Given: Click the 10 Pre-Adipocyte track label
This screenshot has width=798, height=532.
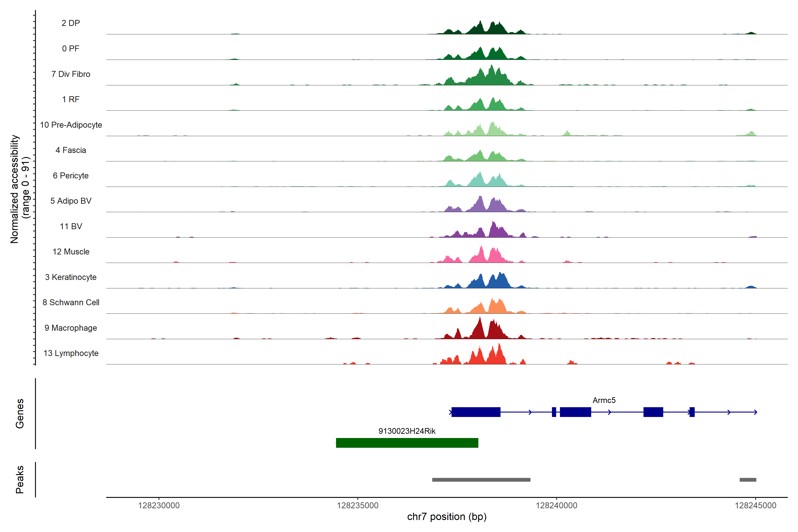Looking at the screenshot, I should click(70, 125).
